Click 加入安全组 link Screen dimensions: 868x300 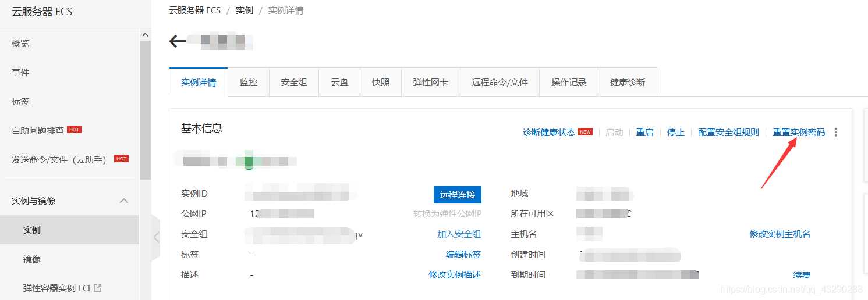[459, 234]
